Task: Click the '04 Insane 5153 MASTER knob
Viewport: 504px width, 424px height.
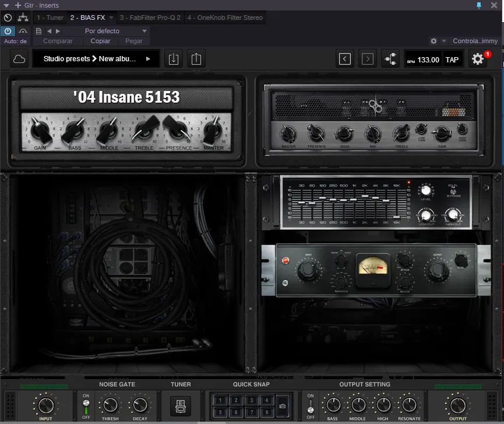Action: click(213, 130)
